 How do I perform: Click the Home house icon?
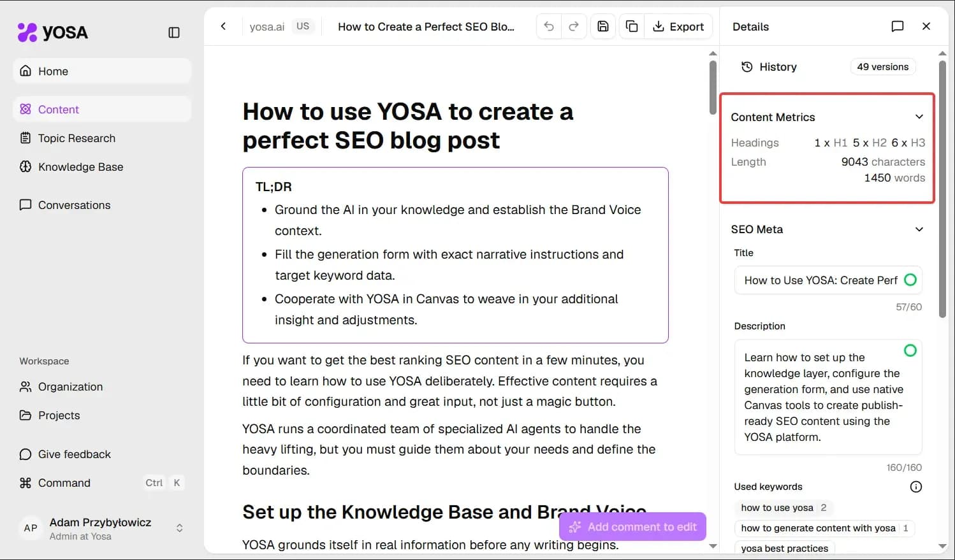[x=26, y=71]
